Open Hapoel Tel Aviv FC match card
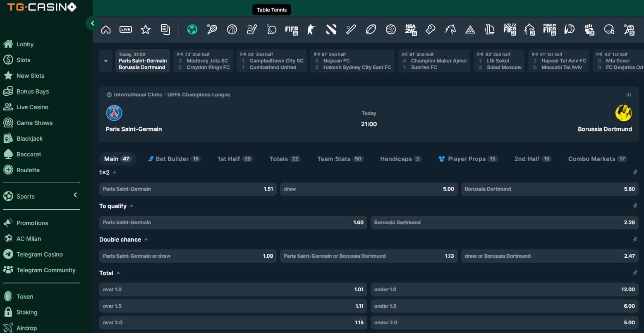This screenshot has height=333, width=644. click(x=559, y=61)
